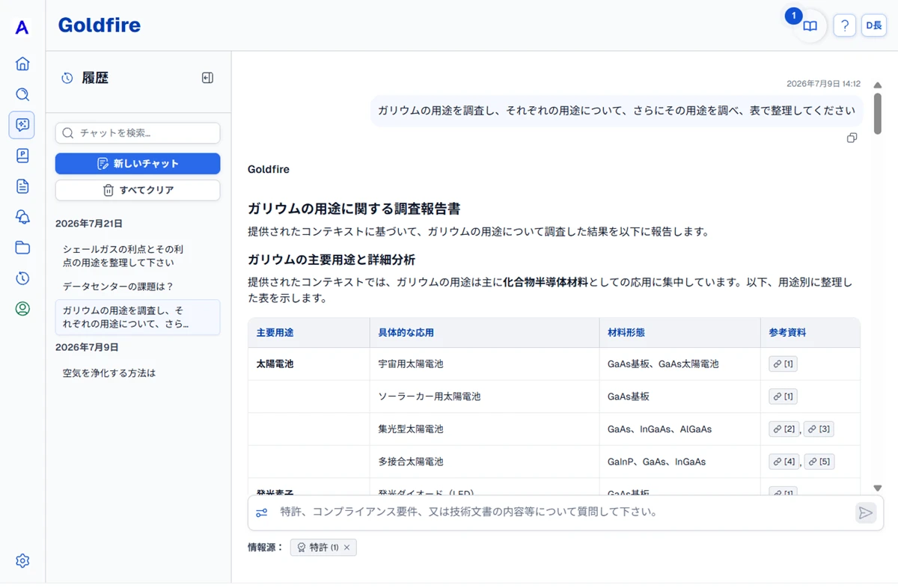The width and height of the screenshot is (898, 588).
Task: Focus the チャットを検索 search field
Action: (x=138, y=133)
